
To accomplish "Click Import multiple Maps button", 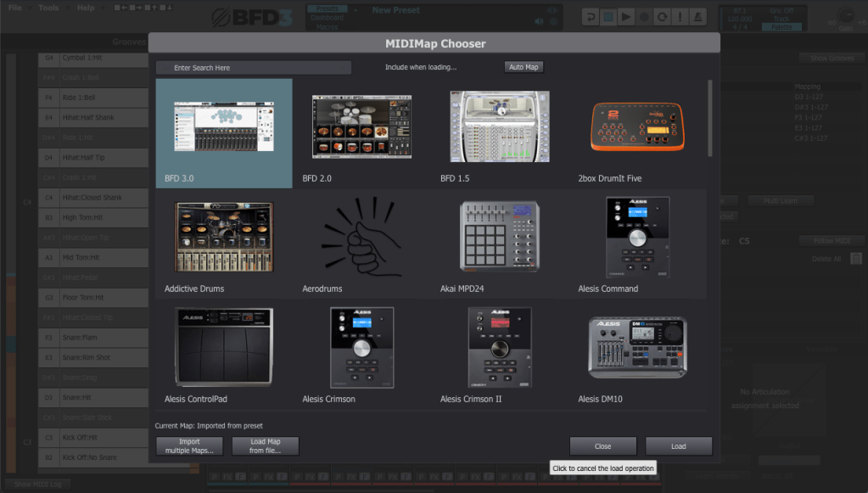I will pos(189,446).
